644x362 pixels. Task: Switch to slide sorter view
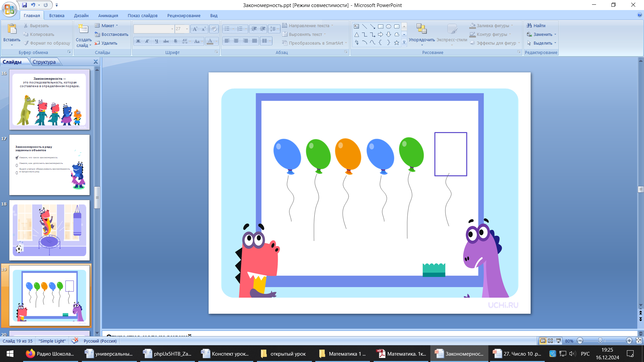550,341
